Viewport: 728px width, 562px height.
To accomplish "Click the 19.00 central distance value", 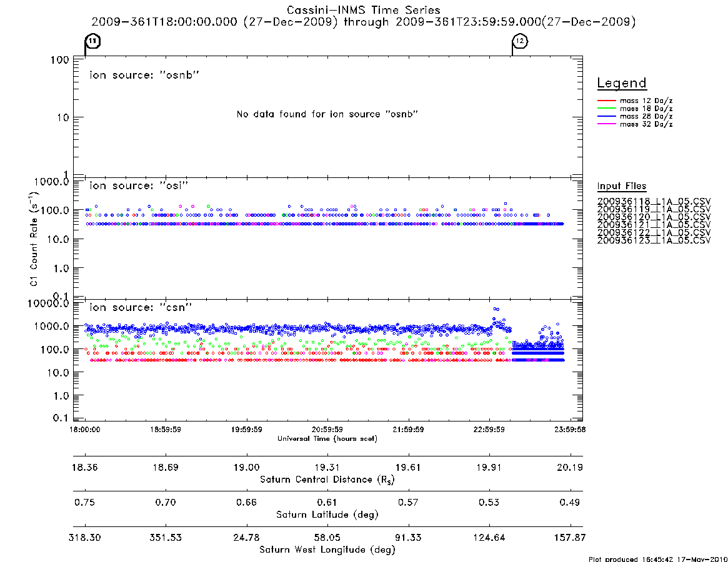I will tap(247, 467).
